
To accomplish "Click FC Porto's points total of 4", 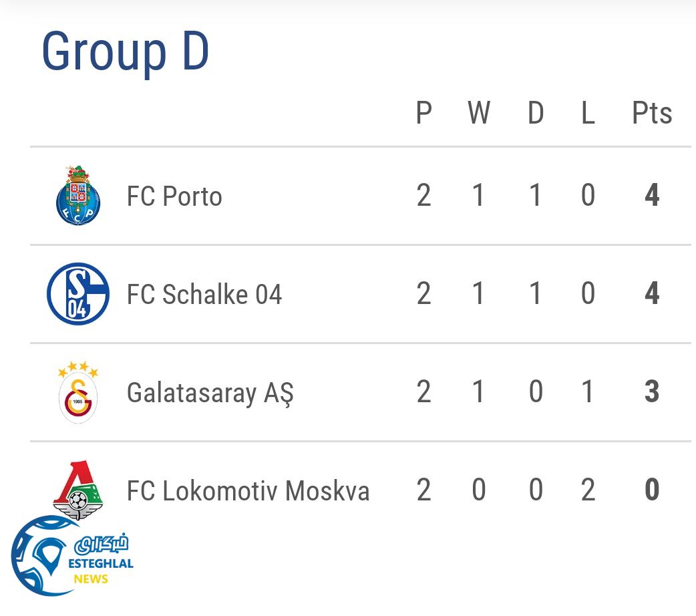I will [x=652, y=196].
